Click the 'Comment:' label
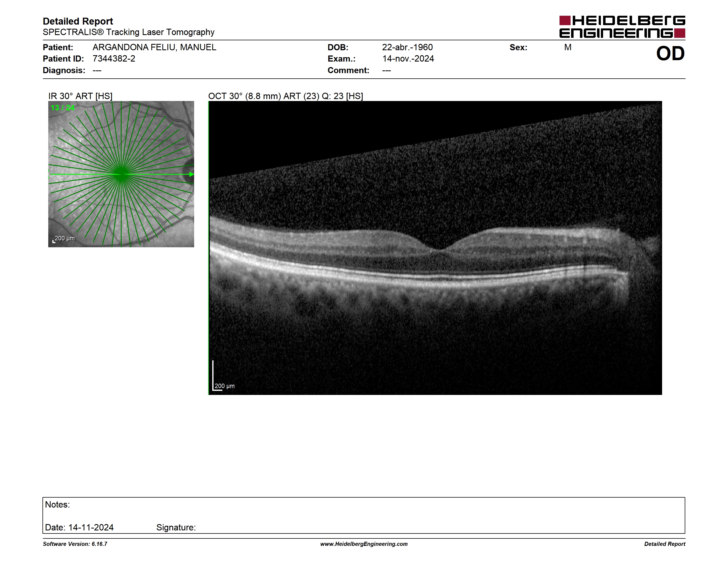Screen dimensions: 728x563 tap(348, 70)
